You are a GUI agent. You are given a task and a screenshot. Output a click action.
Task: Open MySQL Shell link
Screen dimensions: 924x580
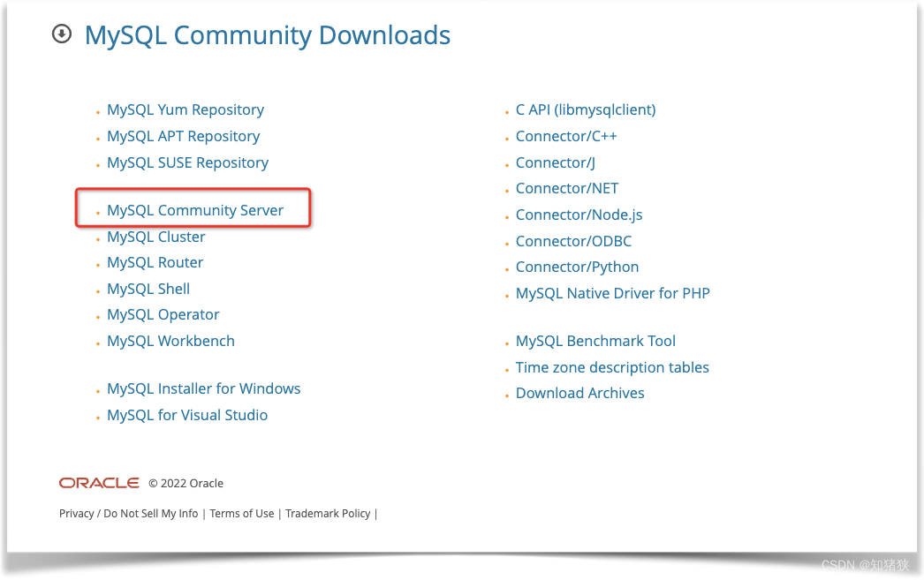pyautogui.click(x=148, y=289)
